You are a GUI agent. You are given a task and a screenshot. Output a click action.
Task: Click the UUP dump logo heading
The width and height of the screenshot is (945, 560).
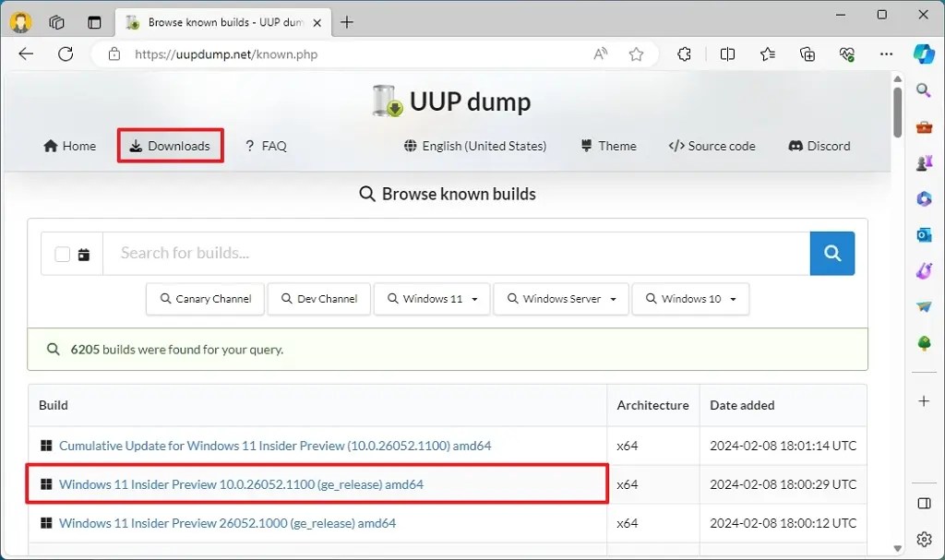pos(451,101)
